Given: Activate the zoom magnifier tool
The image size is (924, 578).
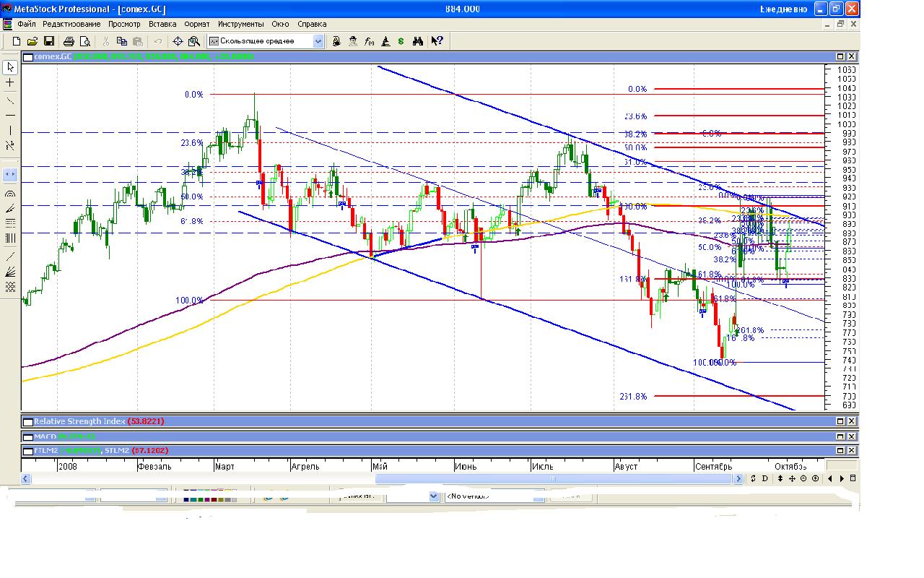Looking at the screenshot, I should [193, 41].
